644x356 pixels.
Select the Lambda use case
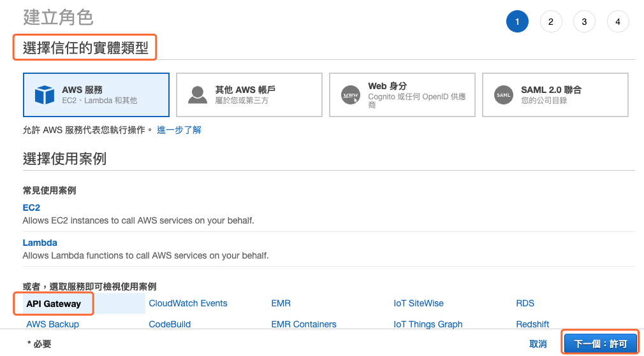[x=40, y=243]
